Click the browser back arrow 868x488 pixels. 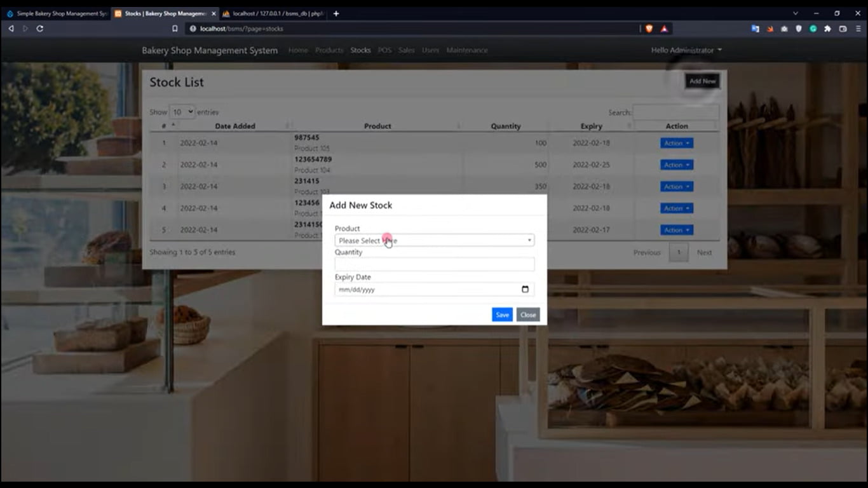coord(10,29)
